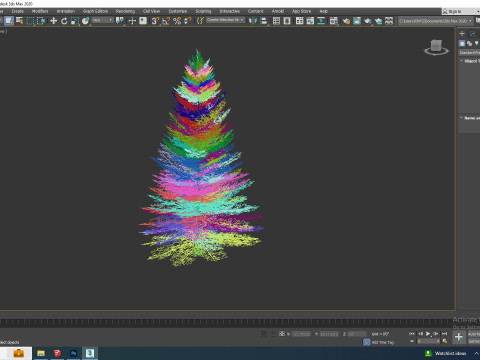The height and width of the screenshot is (360, 480).
Task: Activate Select and Rotate tool
Action: (x=64, y=21)
